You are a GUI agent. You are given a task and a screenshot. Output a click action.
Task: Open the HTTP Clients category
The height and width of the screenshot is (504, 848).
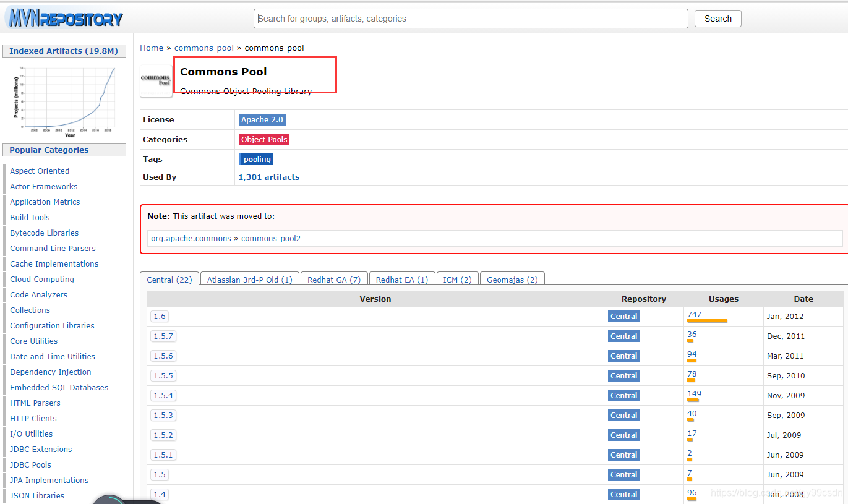[x=35, y=418]
